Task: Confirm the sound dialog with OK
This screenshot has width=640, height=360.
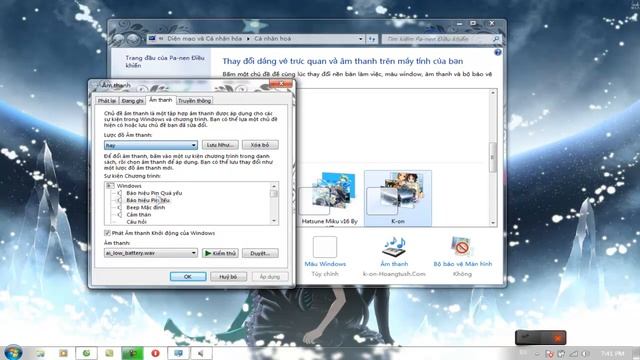Action: [188, 276]
